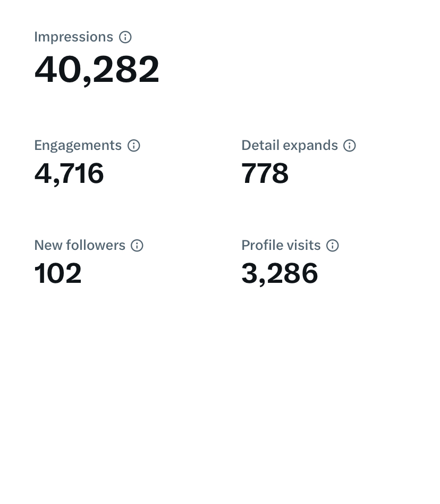Click the info icon beside Impressions
The width and height of the screenshot is (440, 504).
(x=125, y=37)
